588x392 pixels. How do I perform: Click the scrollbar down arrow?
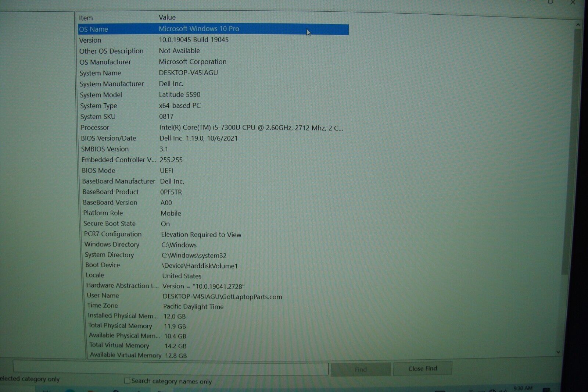558,352
